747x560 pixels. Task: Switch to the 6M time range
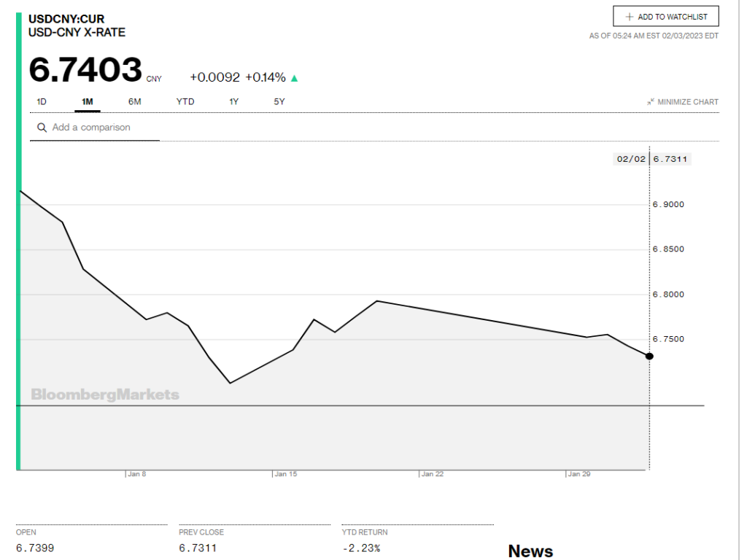pyautogui.click(x=134, y=101)
